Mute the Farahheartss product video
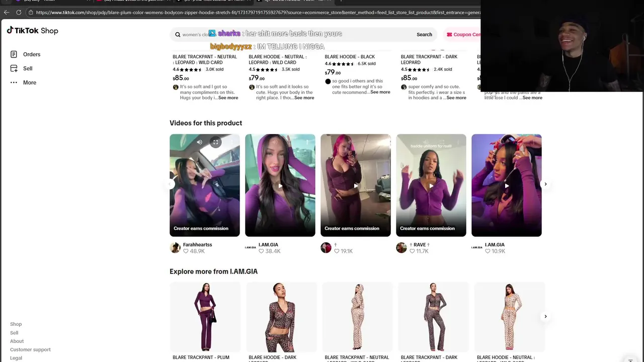Viewport: 644px width, 362px height. 199,142
